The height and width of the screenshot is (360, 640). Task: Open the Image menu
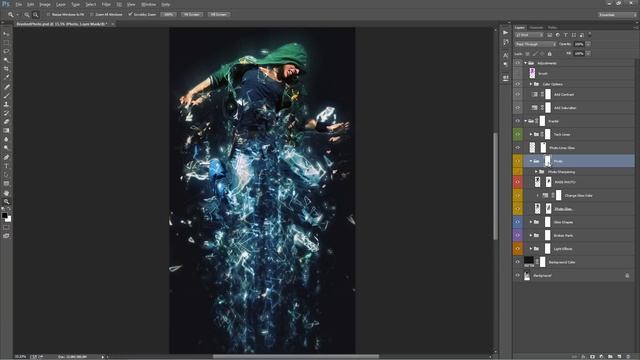45,4
